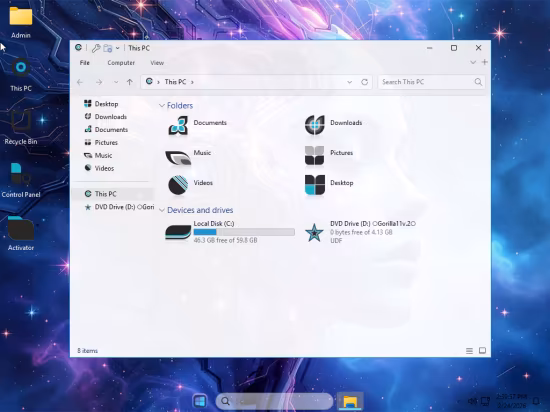The width and height of the screenshot is (550, 412).
Task: Select the DVD Drive (D:) star icon
Action: 314,233
